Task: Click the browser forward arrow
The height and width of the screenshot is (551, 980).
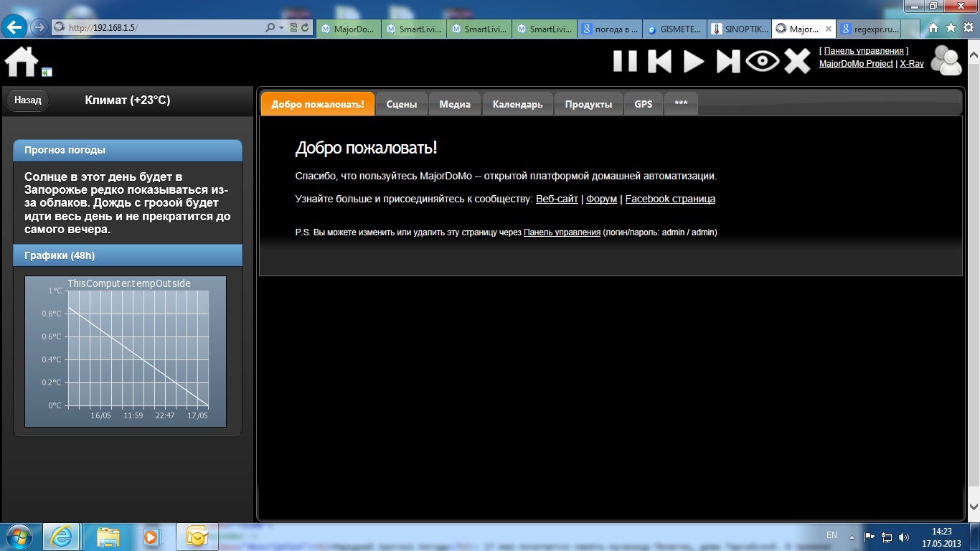Action: pos(39,28)
